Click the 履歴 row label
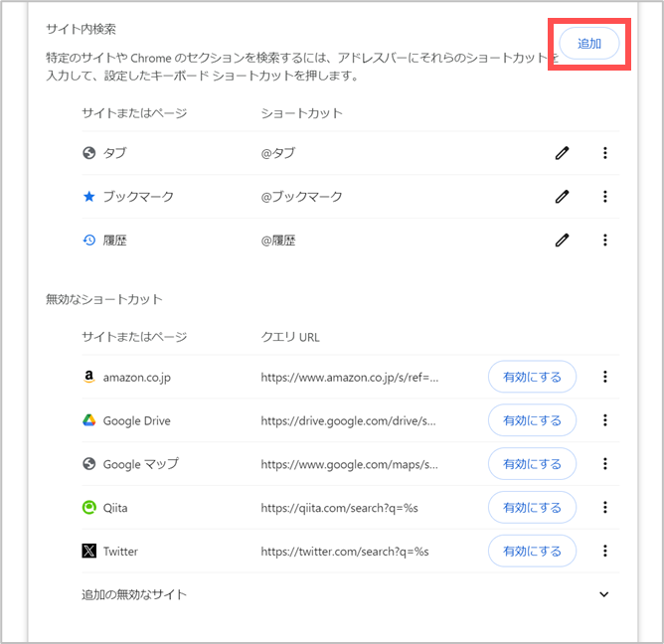The width and height of the screenshot is (664, 644). click(x=114, y=241)
